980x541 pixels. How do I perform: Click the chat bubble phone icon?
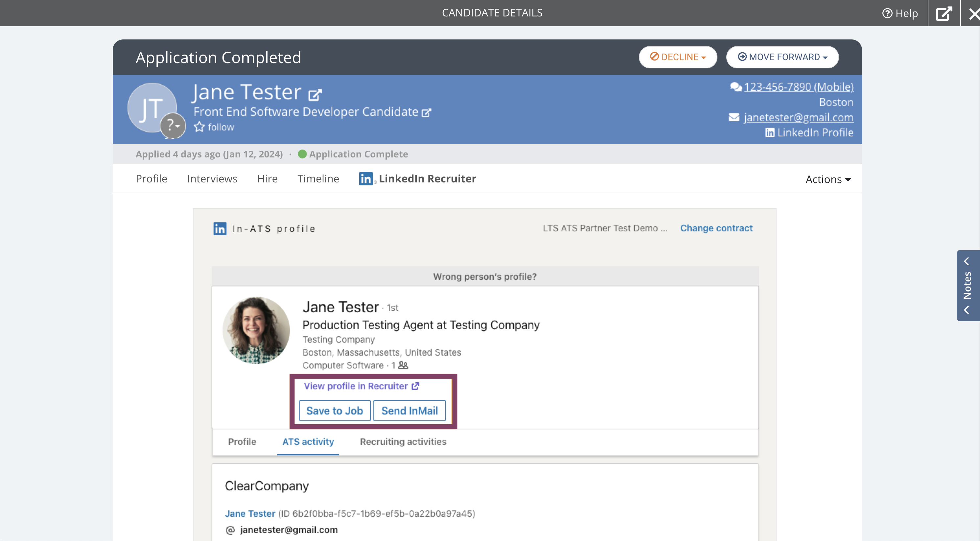(x=736, y=87)
